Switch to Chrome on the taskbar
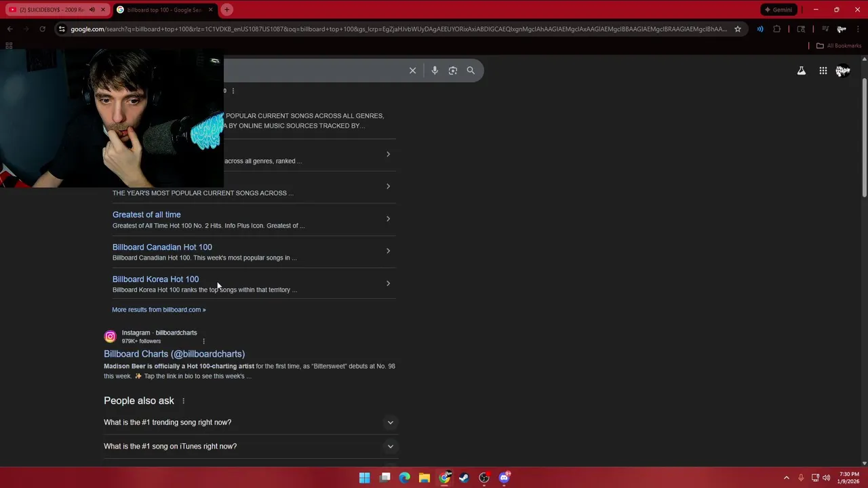This screenshot has width=868, height=488. (x=444, y=478)
